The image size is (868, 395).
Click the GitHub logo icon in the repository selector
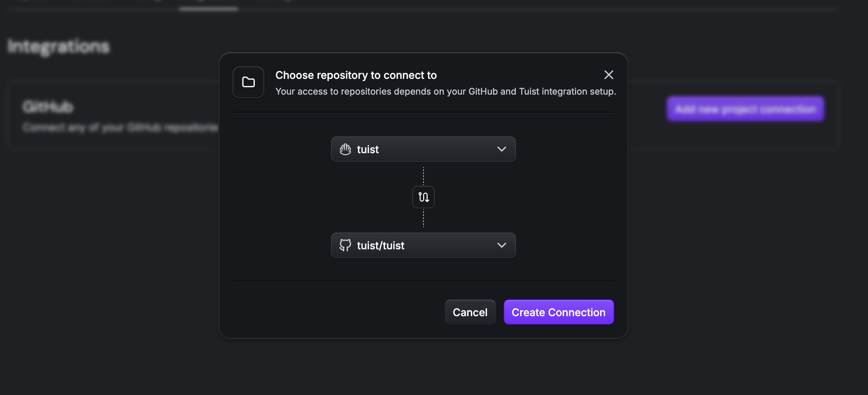point(345,245)
